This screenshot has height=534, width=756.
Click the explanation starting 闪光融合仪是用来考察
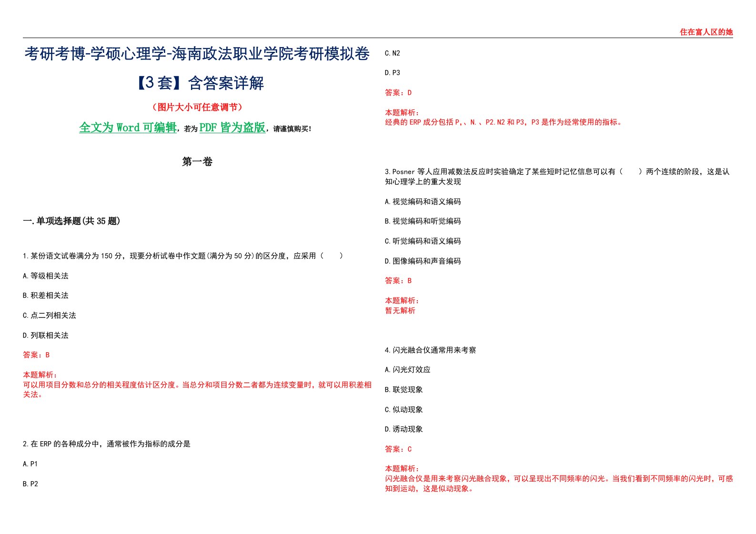pos(559,484)
